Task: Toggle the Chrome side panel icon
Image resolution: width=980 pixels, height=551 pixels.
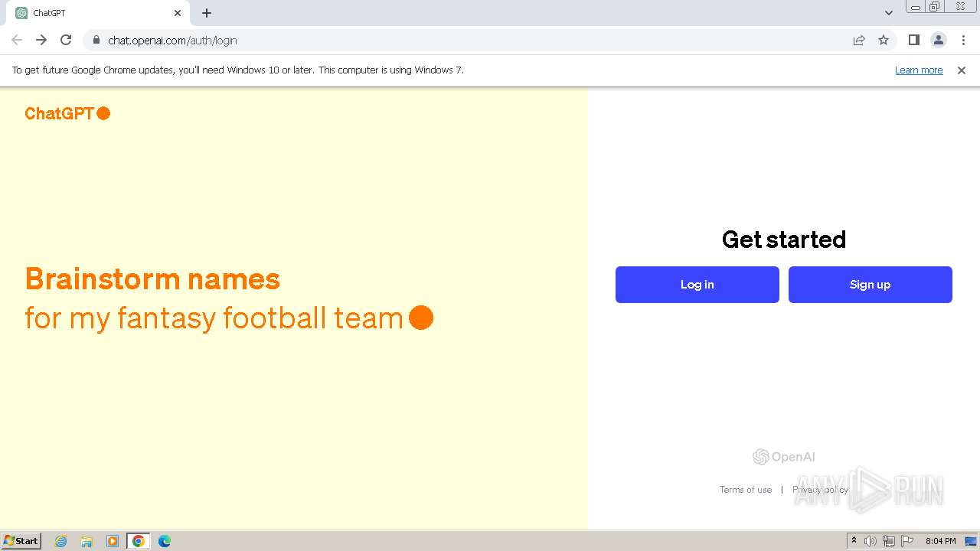Action: (x=913, y=41)
